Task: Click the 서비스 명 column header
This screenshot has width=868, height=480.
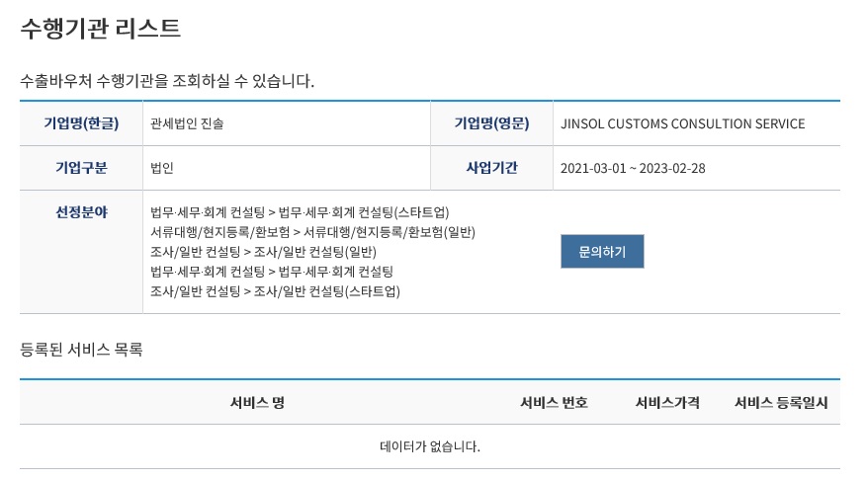Action: tap(257, 402)
